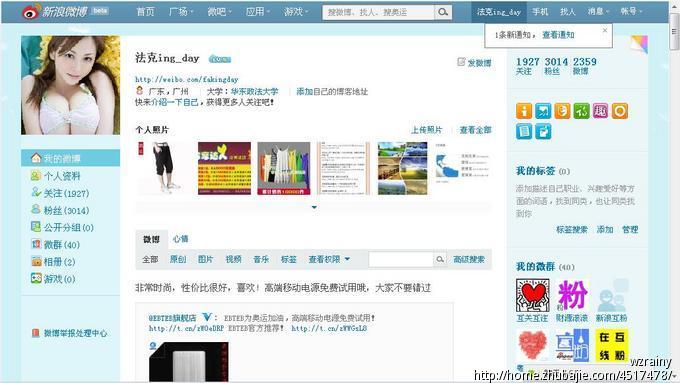The image size is (680, 383).
Task: Click the verified V icon beside EBTEB旗舰店
Action: 206,318
